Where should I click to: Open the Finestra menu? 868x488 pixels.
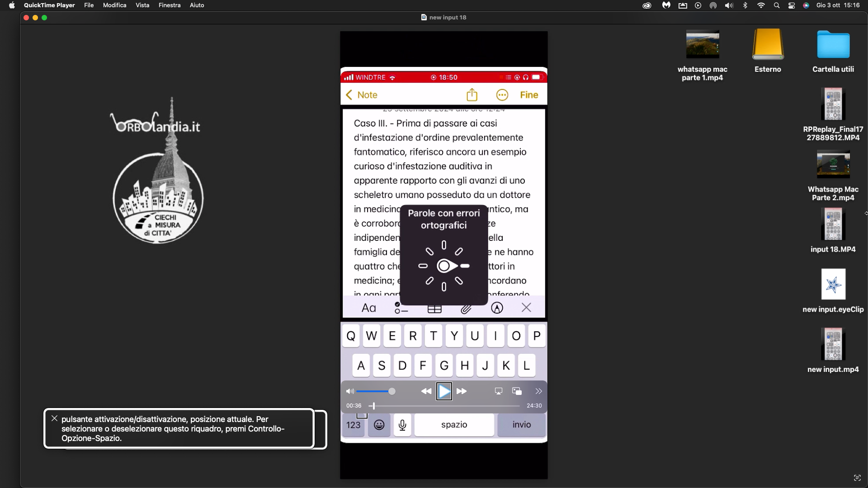[170, 5]
